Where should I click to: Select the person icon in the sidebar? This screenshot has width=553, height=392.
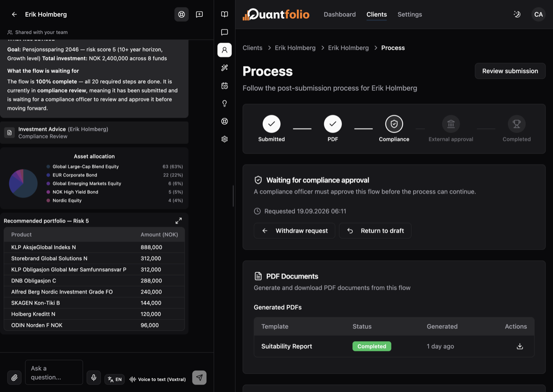[224, 50]
